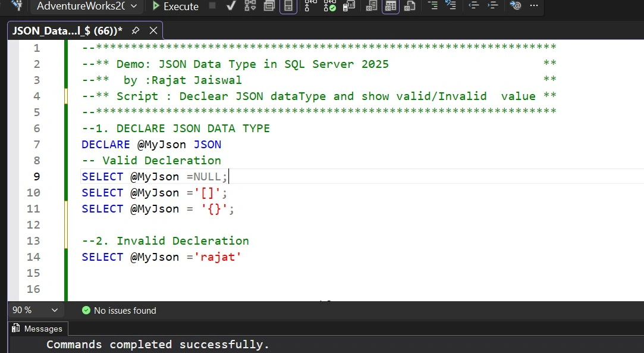Click the "--2. Invalid Decleration" comment
This screenshot has width=644, height=353.
pyautogui.click(x=165, y=241)
